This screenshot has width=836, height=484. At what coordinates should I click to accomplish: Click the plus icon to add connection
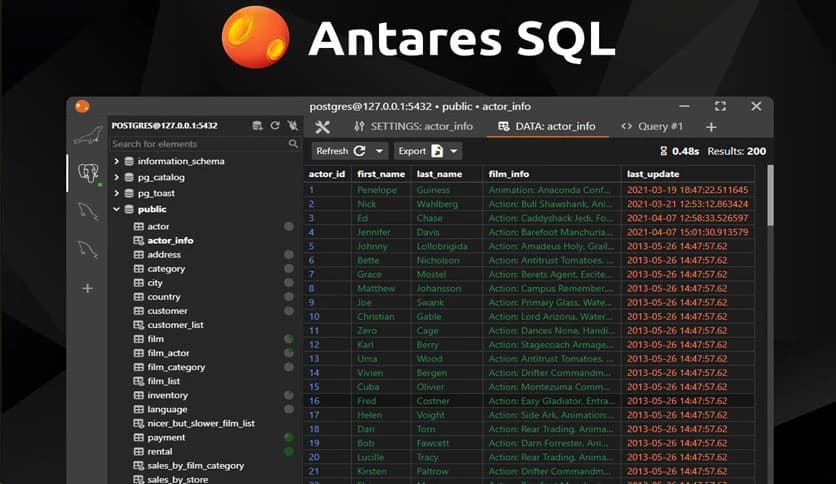tap(88, 288)
